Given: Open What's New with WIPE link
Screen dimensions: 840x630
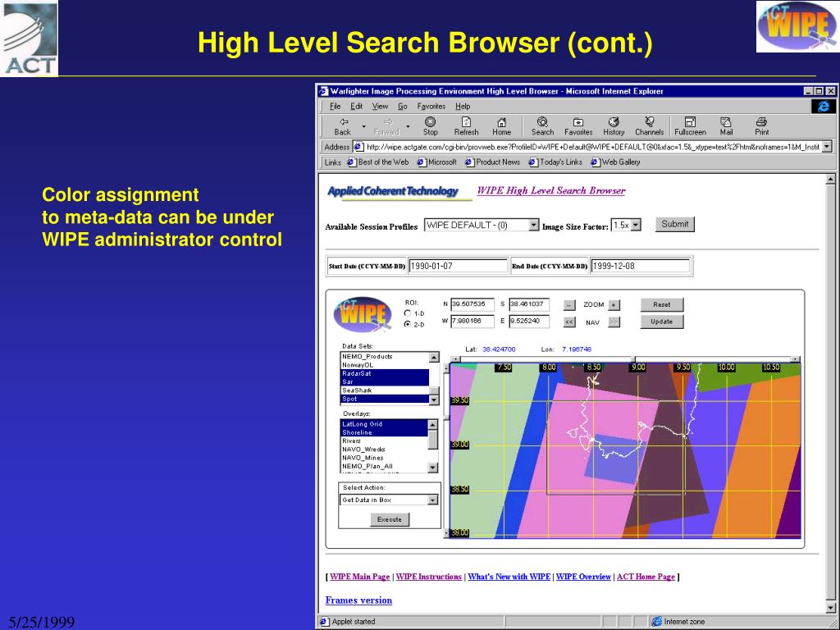Looking at the screenshot, I should (509, 577).
